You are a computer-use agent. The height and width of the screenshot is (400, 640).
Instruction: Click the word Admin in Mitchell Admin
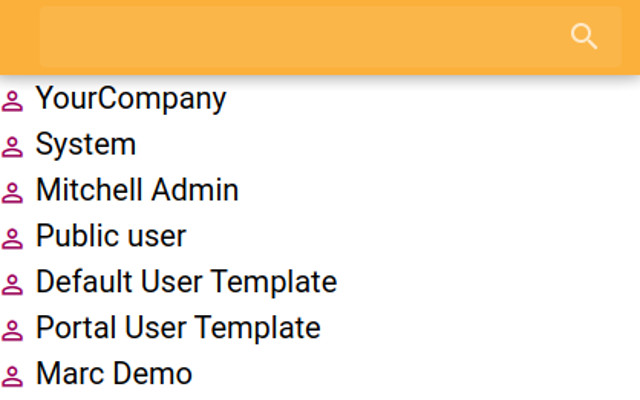click(195, 190)
